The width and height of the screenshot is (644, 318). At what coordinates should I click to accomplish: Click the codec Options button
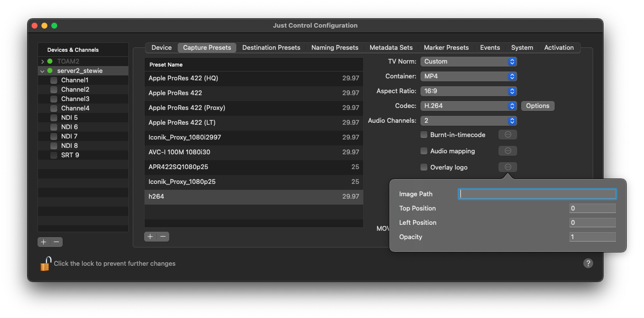pos(537,106)
